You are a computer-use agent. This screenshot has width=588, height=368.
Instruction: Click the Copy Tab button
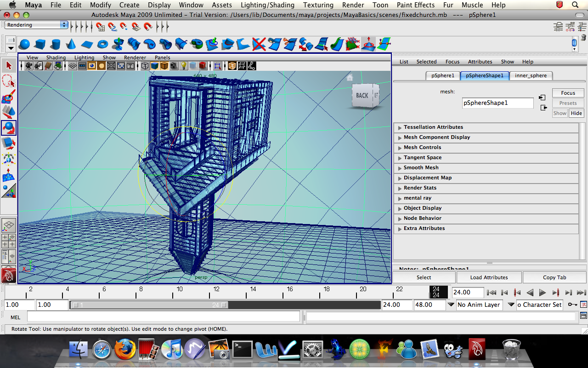coord(554,277)
